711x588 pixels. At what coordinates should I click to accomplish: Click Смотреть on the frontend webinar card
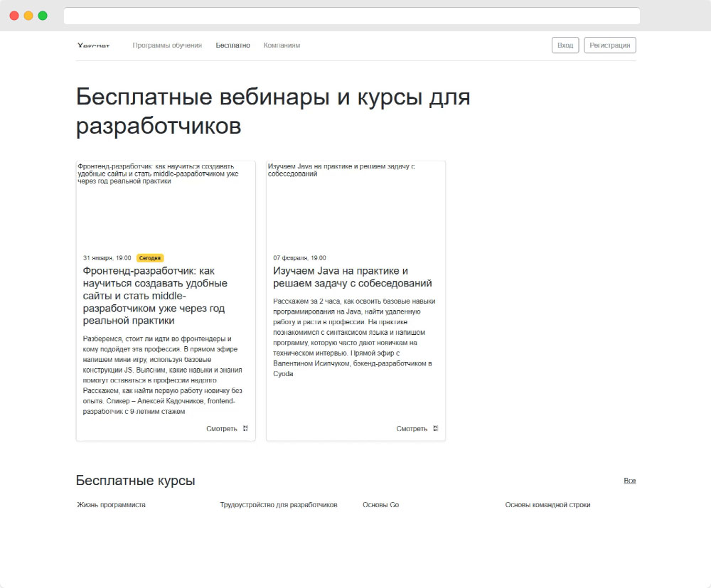tap(223, 429)
